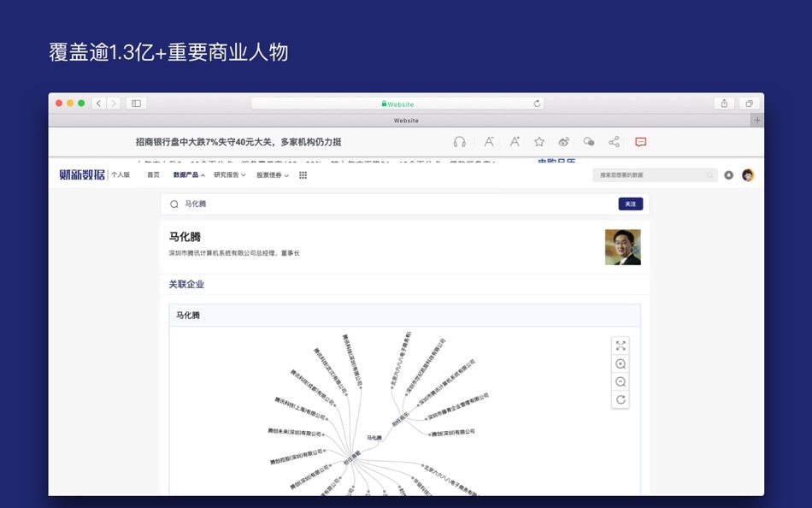Viewport: 812px width, 508px height.
Task: Expand the 数据产品 dropdown
Action: [x=189, y=175]
